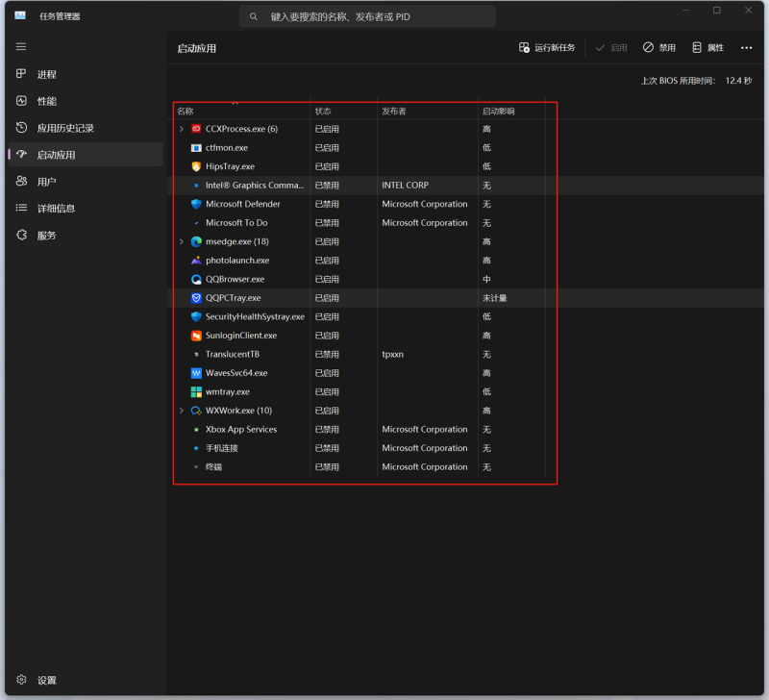The width and height of the screenshot is (769, 700).
Task: Open the 服务 (Services) page
Action: pyautogui.click(x=86, y=235)
